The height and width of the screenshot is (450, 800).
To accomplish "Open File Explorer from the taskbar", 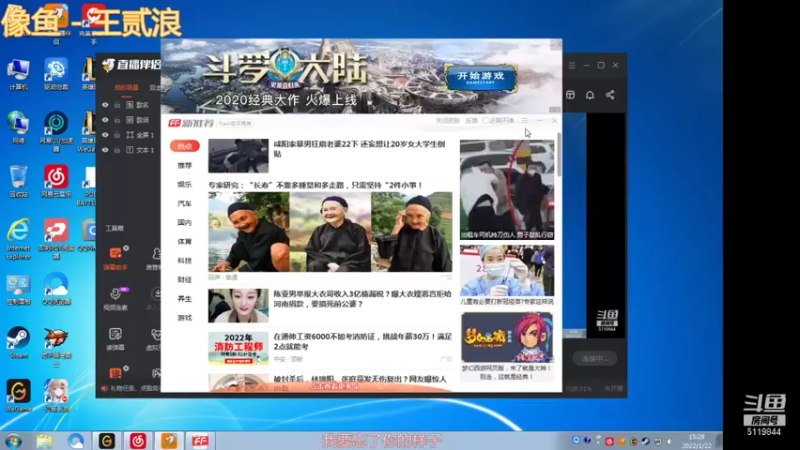I will 45,441.
